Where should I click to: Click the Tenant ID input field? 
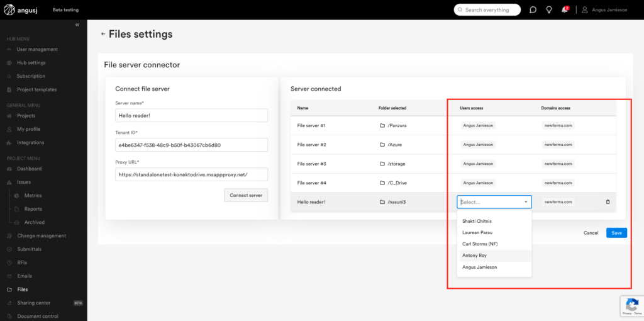coord(191,145)
